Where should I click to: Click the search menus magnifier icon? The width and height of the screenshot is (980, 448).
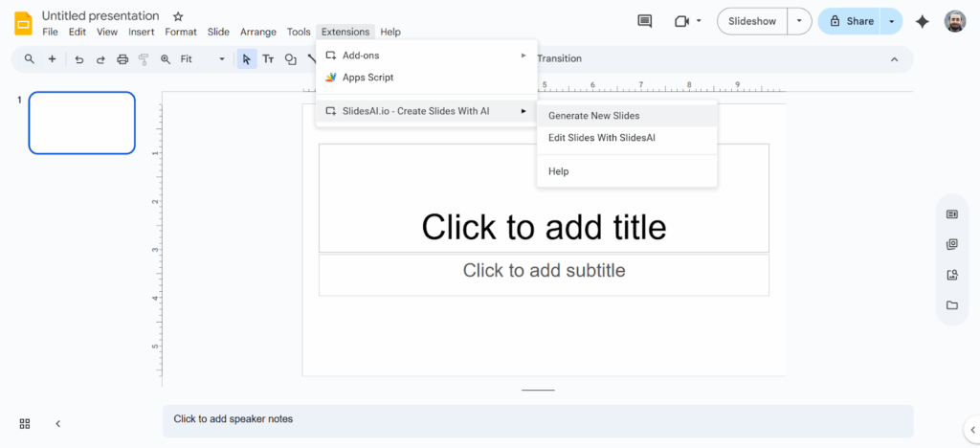30,59
